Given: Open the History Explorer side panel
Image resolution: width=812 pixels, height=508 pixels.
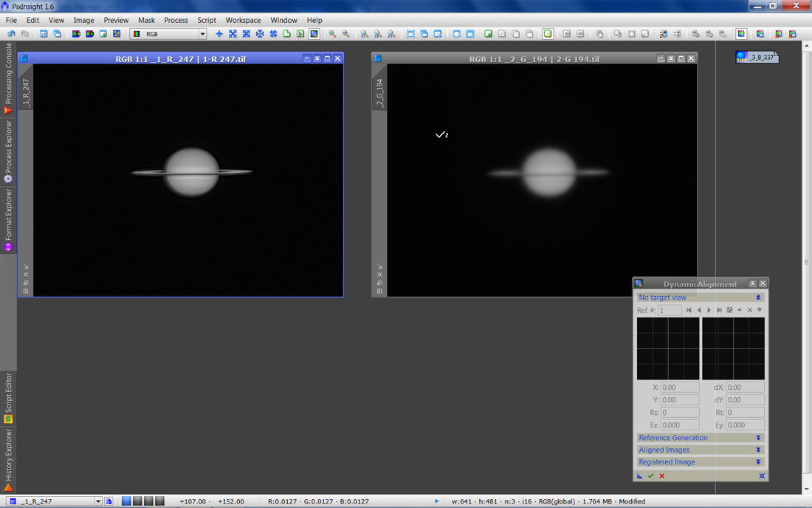Looking at the screenshot, I should [x=8, y=459].
